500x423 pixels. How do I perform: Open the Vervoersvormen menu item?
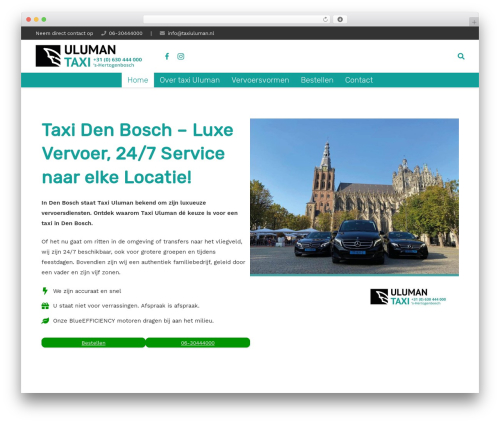point(260,80)
